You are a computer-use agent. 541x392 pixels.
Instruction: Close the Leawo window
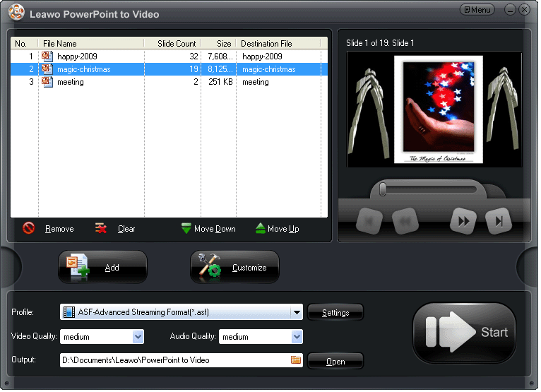coord(525,9)
